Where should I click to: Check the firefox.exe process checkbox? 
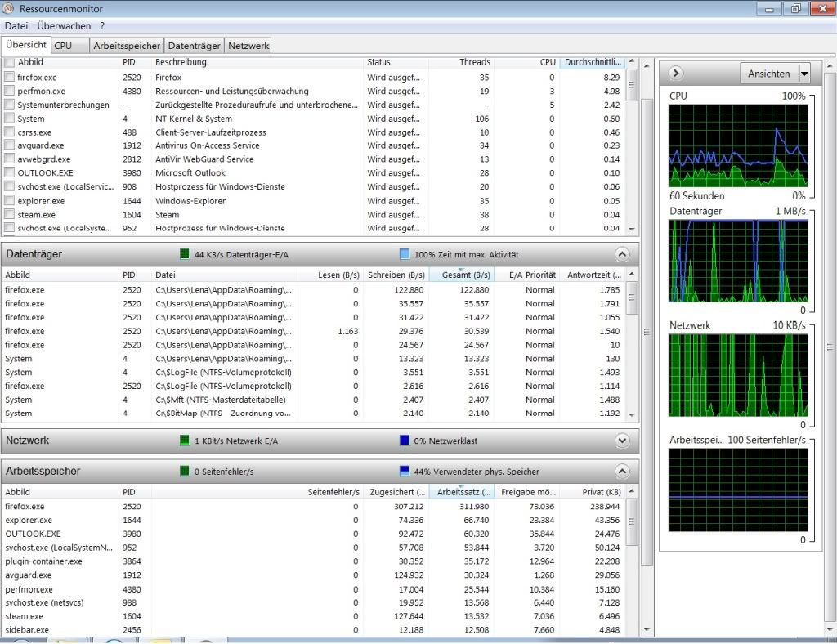click(x=9, y=77)
